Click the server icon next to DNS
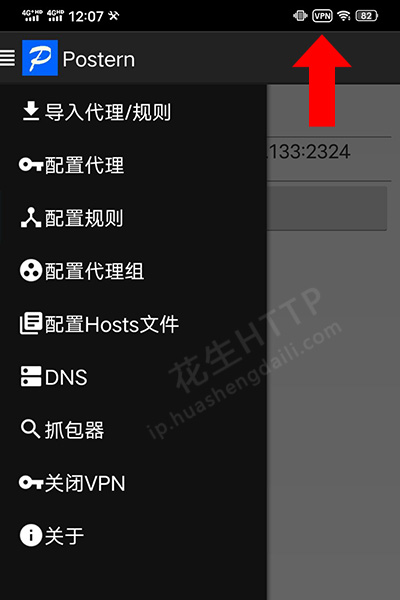 [31, 377]
